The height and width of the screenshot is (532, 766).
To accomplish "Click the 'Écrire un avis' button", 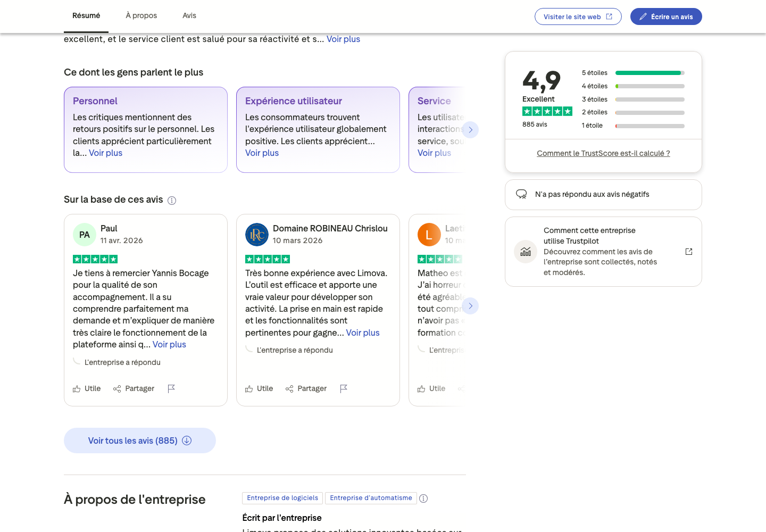I will [x=666, y=16].
